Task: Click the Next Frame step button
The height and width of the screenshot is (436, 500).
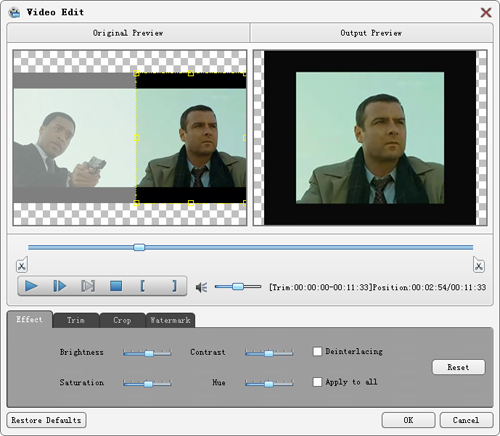Action: (60, 286)
